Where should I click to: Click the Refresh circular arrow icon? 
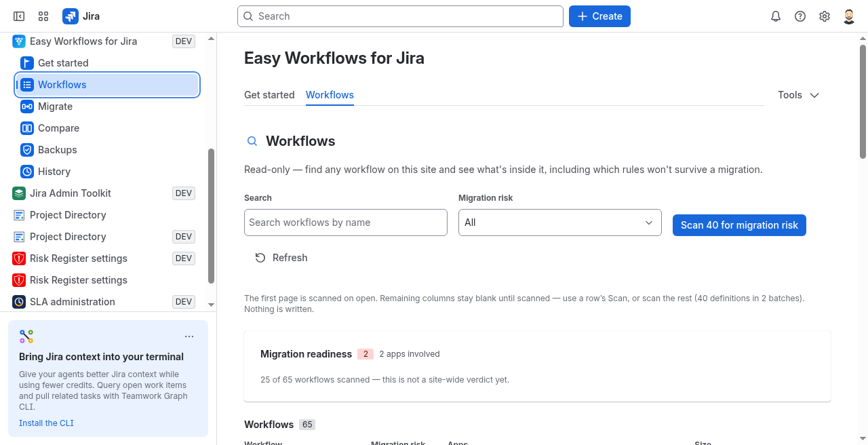pos(260,258)
